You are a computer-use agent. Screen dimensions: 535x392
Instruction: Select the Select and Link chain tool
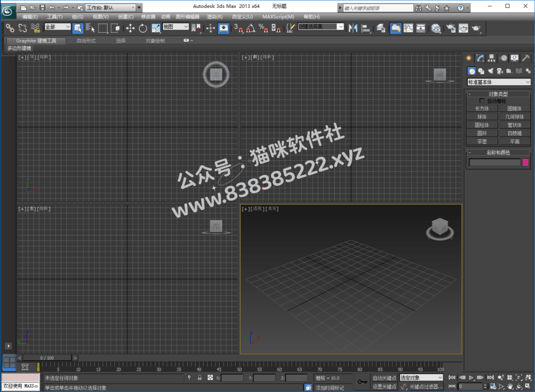coord(10,28)
